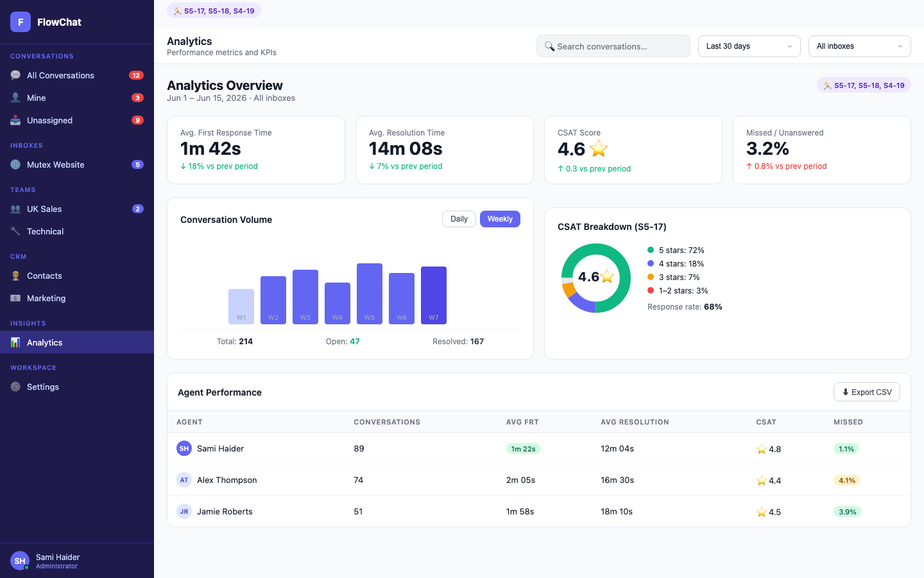Open Sami Haider Administrator profile
The width and height of the screenshot is (924, 578).
click(x=77, y=561)
